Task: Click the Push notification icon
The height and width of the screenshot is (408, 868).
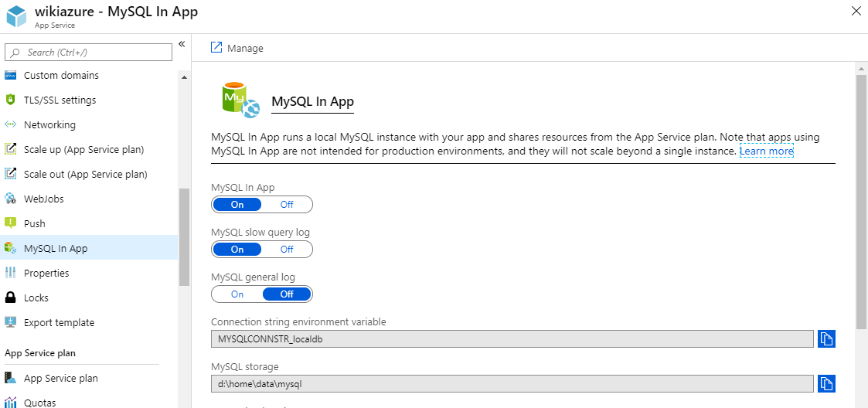Action: 11,223
